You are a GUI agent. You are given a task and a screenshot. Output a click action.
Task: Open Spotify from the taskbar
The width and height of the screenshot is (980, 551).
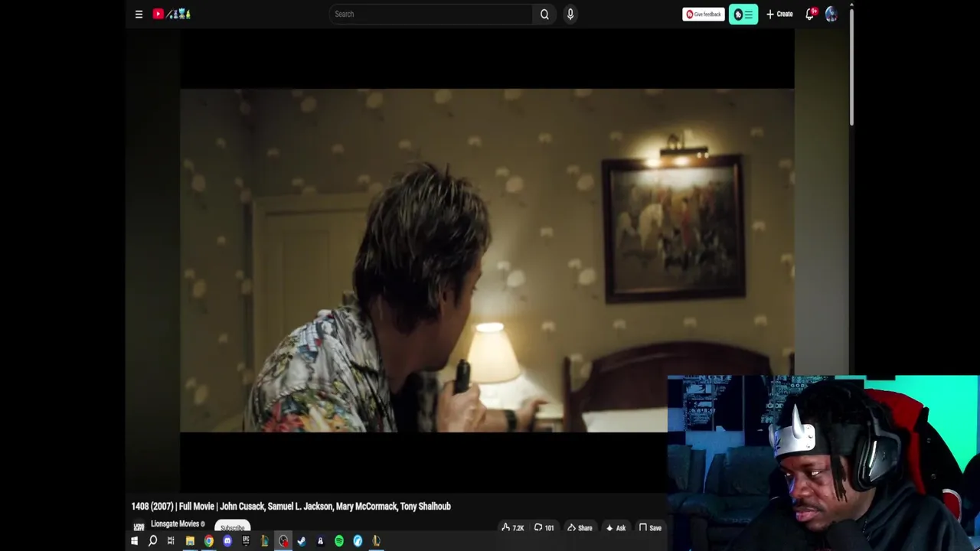(x=339, y=541)
